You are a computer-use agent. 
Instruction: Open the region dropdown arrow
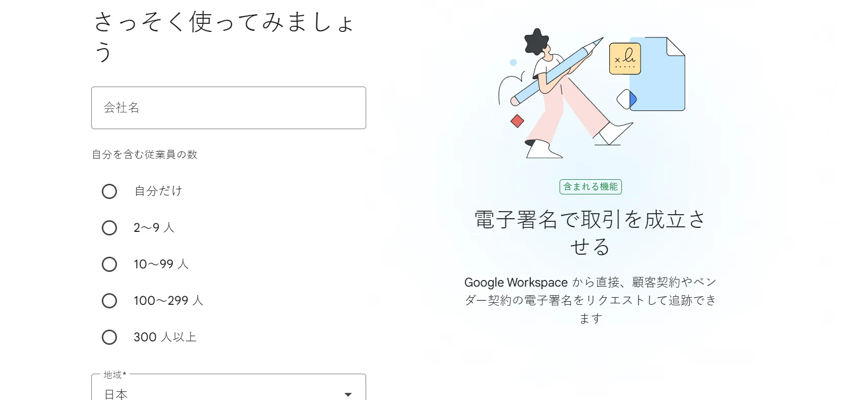tap(348, 394)
